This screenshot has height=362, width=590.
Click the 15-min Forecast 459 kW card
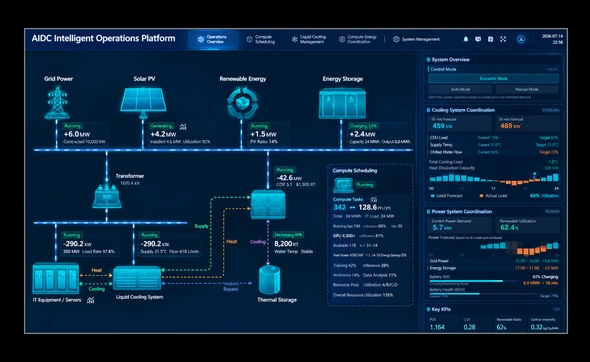point(460,123)
